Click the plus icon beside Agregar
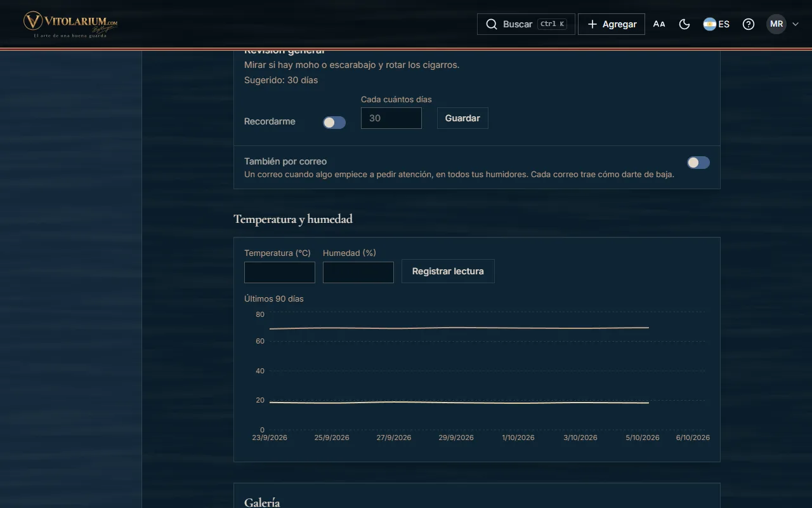Viewport: 812px width, 508px height. [x=593, y=24]
